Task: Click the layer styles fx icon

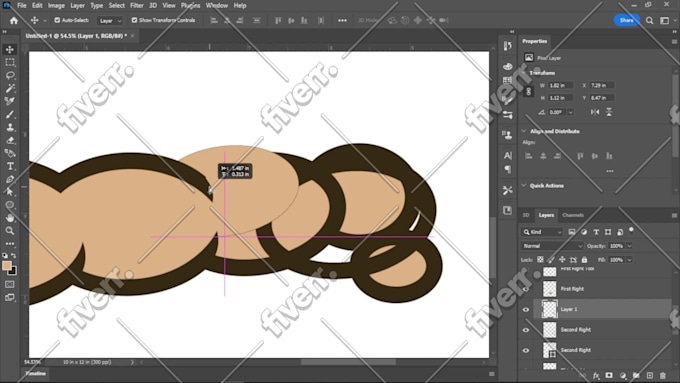Action: tap(596, 376)
